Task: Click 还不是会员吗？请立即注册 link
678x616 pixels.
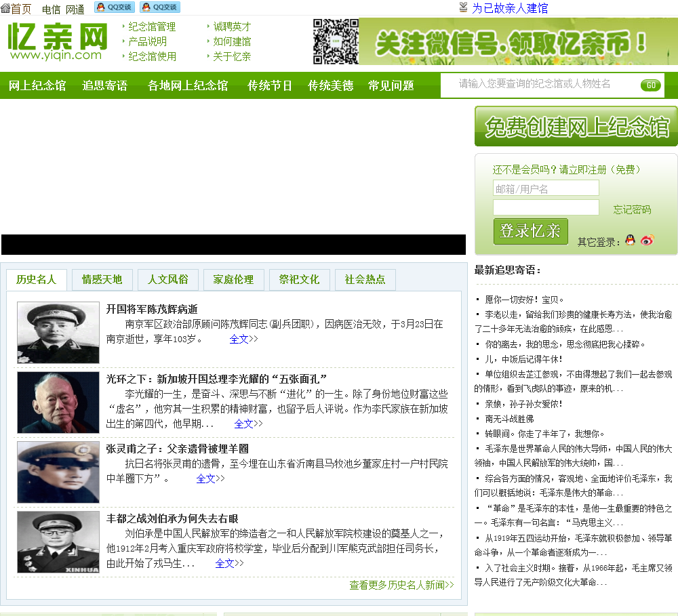Action: pyautogui.click(x=566, y=169)
